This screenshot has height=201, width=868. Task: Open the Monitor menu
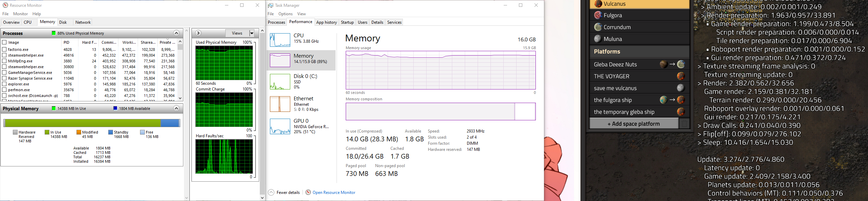[x=20, y=14]
